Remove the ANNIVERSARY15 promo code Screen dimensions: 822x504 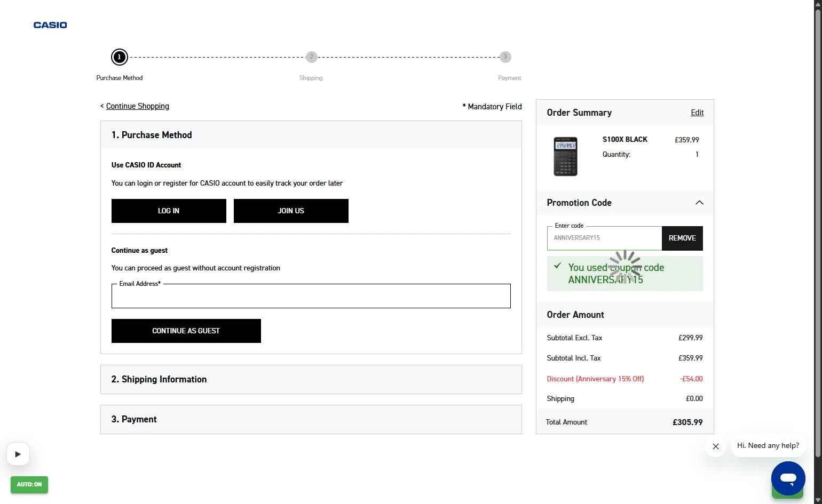682,238
